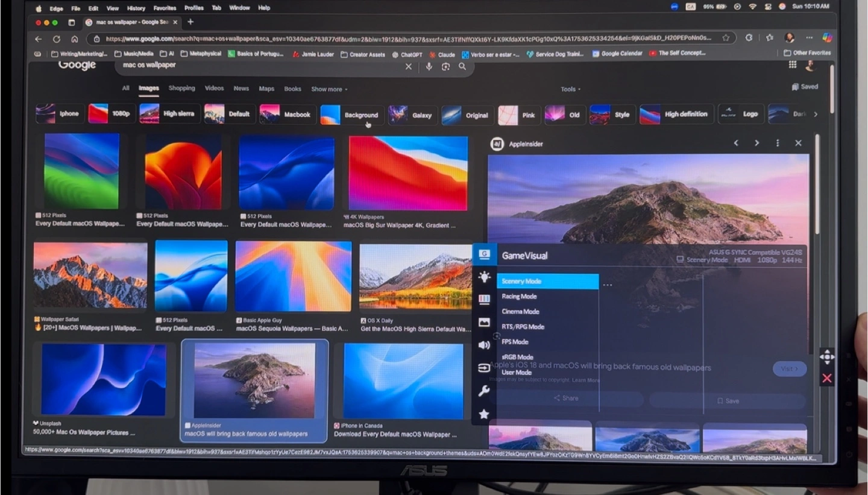
Task: Open Creator Assets favorites folder
Action: point(363,54)
